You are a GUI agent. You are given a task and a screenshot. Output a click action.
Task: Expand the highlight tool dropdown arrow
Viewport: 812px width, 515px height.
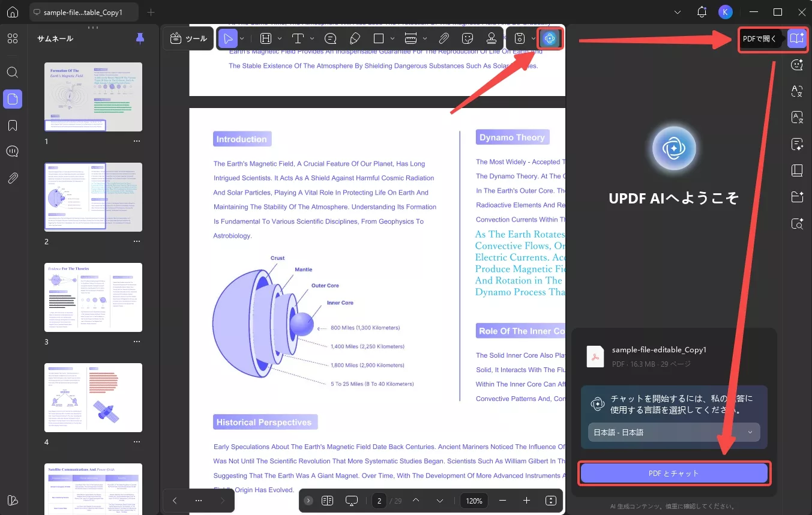pos(280,38)
